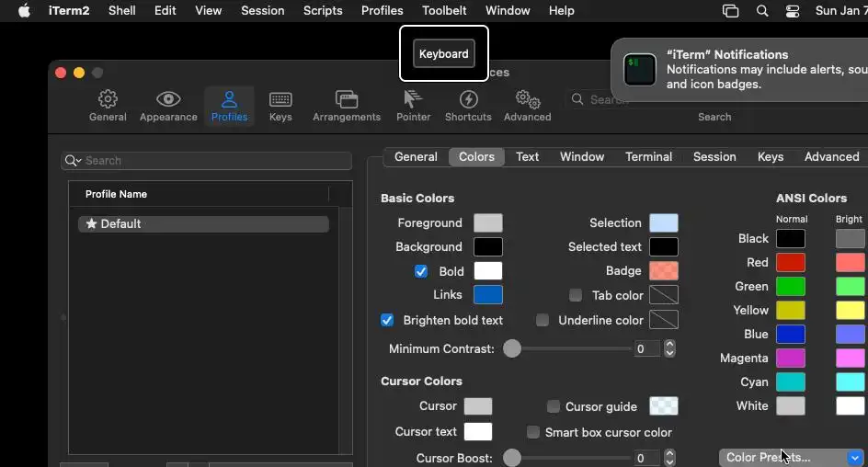Click iTerm notification app icon
This screenshot has height=467, width=868.
[640, 70]
